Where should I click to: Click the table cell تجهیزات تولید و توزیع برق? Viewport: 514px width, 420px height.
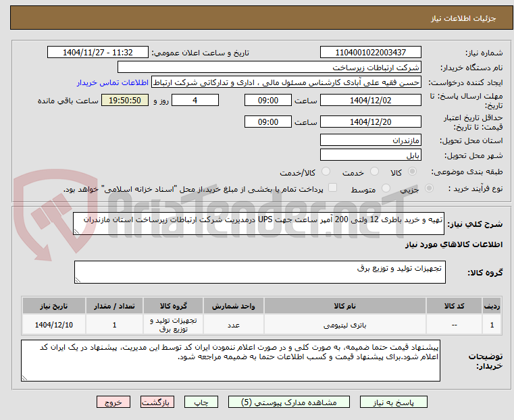click(173, 325)
